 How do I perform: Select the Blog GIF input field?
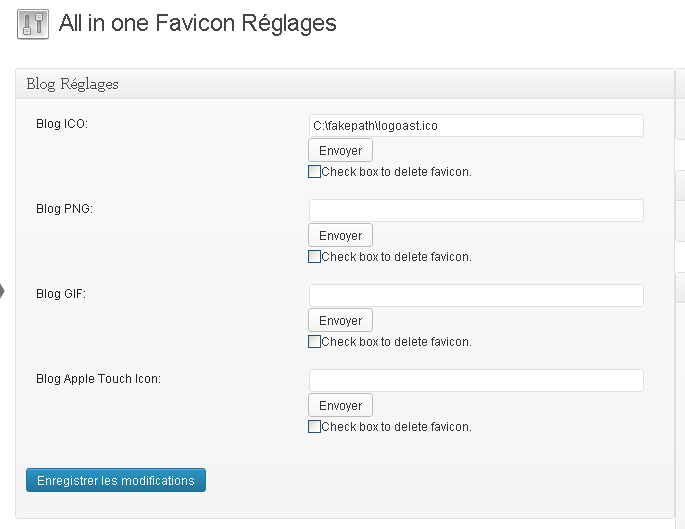[x=476, y=296]
